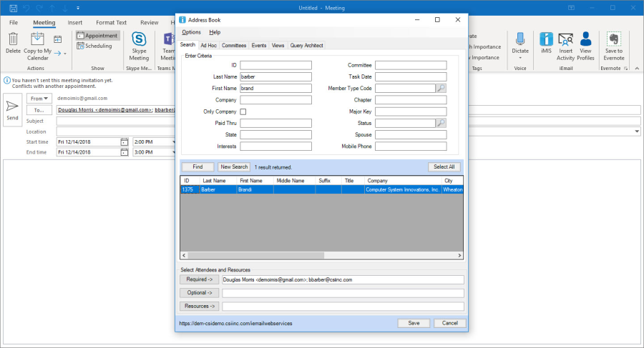This screenshot has width=644, height=348.
Task: Send the meeting invitation
Action: (x=13, y=108)
